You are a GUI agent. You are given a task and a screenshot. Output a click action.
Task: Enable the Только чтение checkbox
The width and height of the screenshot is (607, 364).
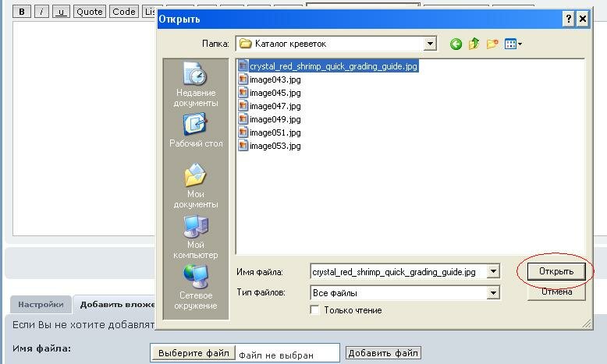315,310
